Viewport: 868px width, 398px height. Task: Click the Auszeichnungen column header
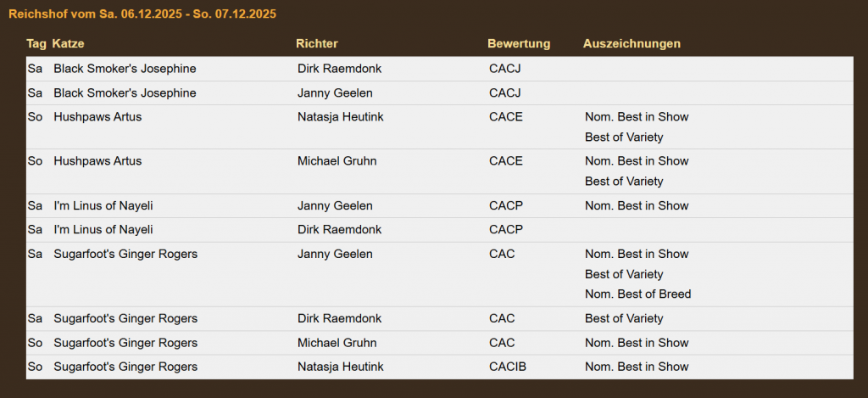point(632,43)
